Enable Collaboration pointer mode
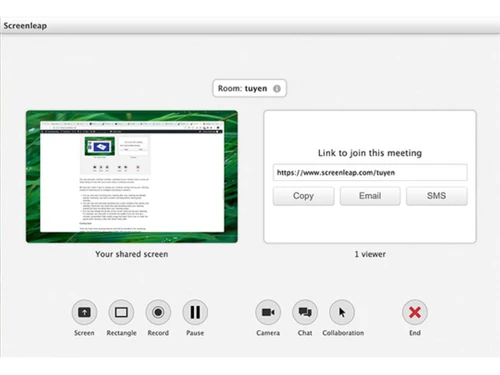Image resolution: width=500 pixels, height=375 pixels. tap(342, 312)
